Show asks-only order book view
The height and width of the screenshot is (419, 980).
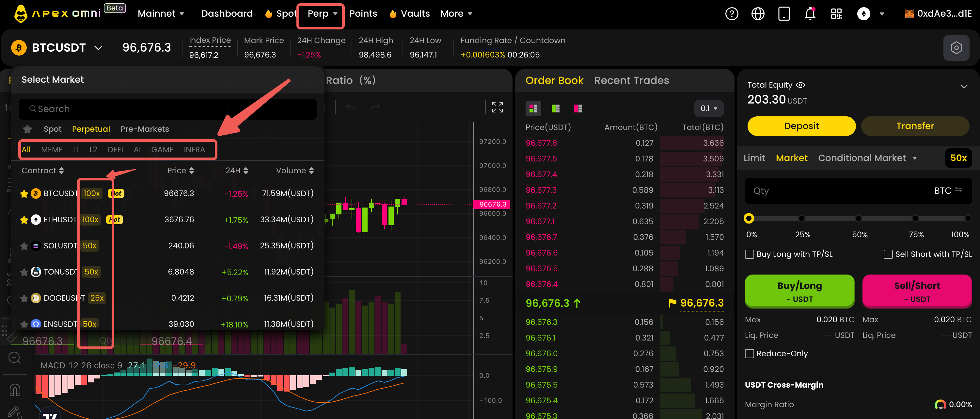pos(577,109)
